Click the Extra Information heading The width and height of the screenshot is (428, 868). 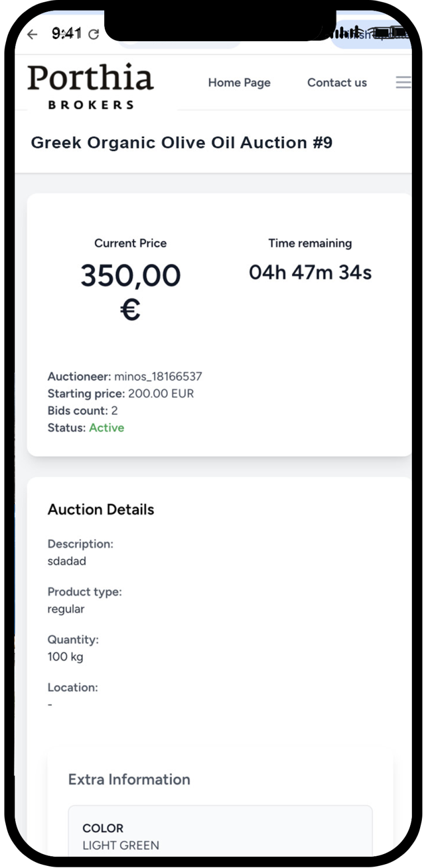(129, 779)
